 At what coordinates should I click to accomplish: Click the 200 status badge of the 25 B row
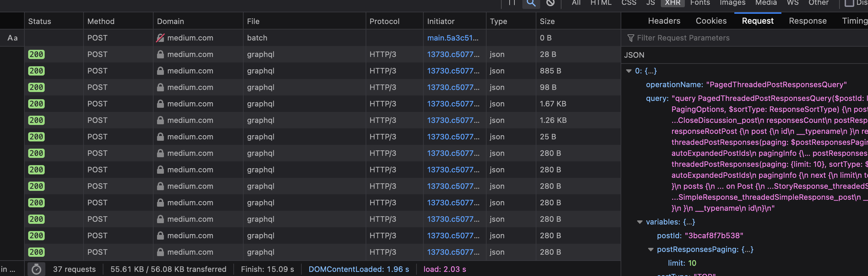(36, 137)
